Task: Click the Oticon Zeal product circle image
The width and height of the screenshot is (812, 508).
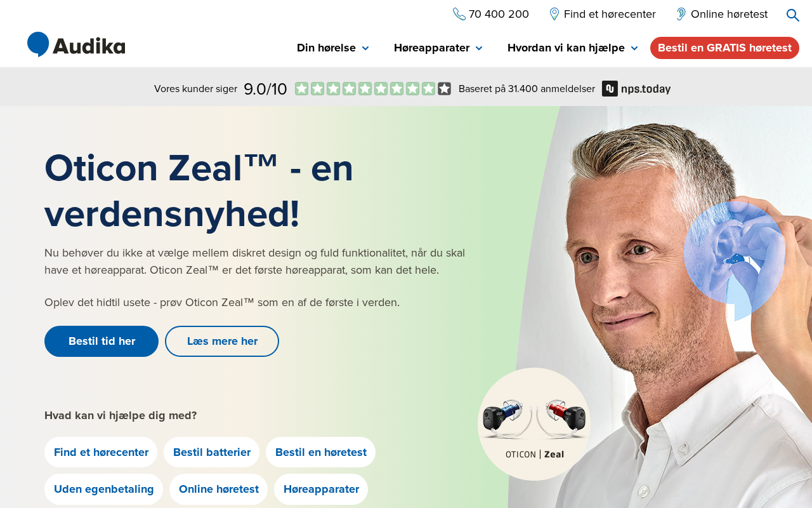Action: click(x=534, y=424)
